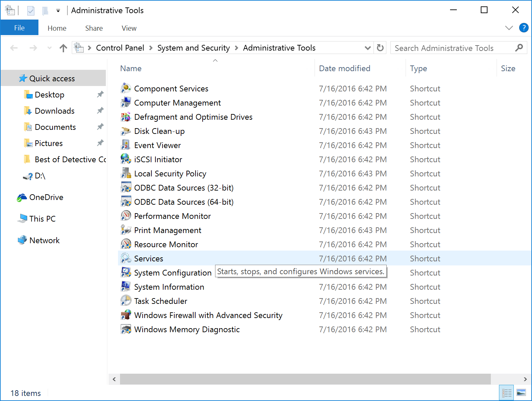Image resolution: width=532 pixels, height=401 pixels.
Task: Navigate to System and Security breadcrumb
Action: click(x=194, y=48)
